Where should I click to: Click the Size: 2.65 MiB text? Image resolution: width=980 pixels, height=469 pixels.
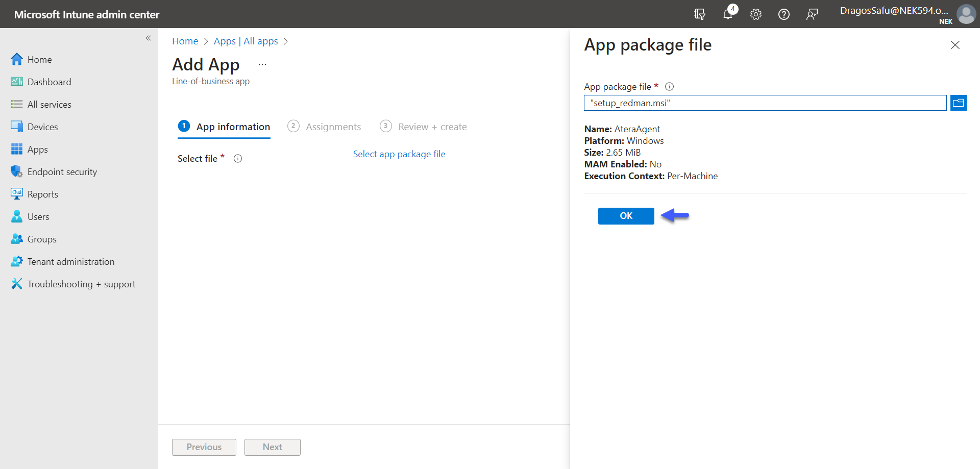[x=612, y=153]
